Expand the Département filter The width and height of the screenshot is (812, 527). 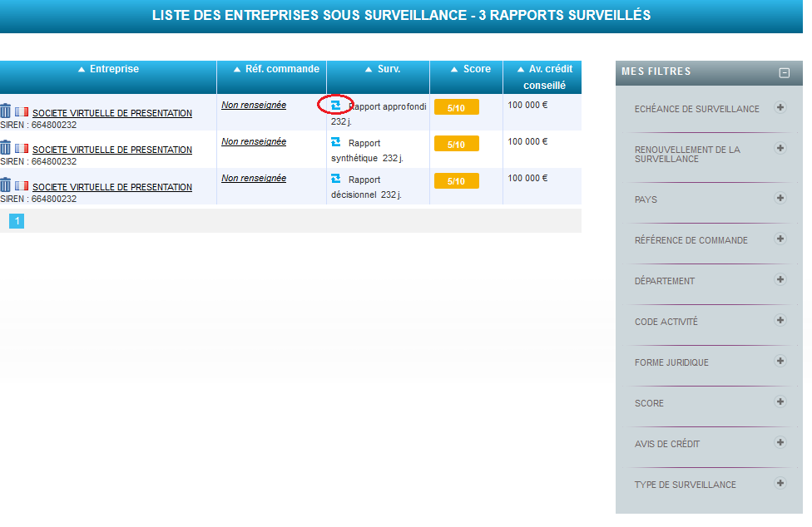(780, 279)
